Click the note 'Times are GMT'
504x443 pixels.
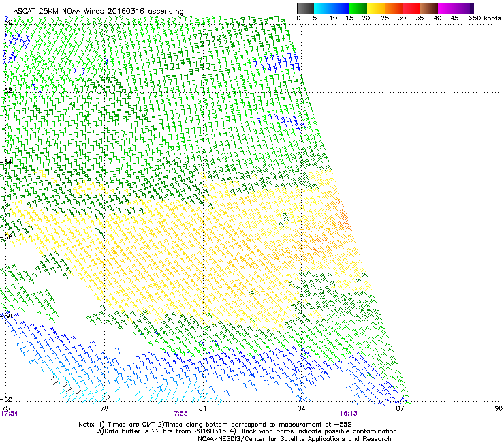pyautogui.click(x=130, y=425)
